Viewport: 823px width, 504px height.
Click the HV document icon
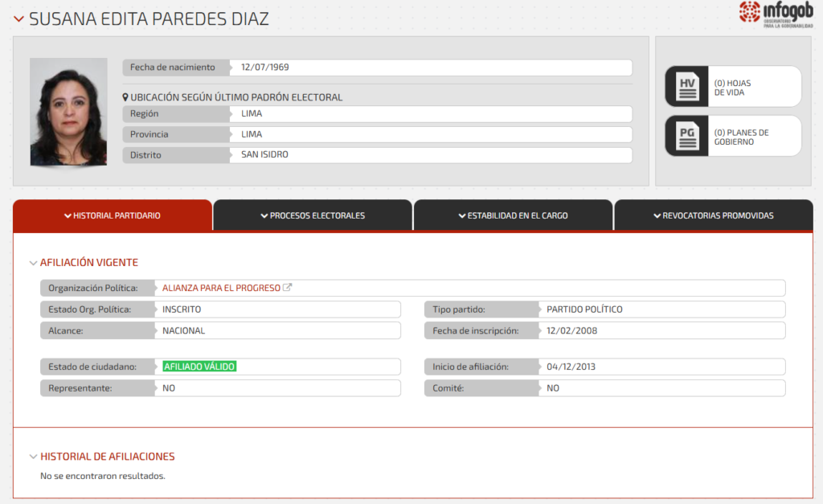[686, 87]
